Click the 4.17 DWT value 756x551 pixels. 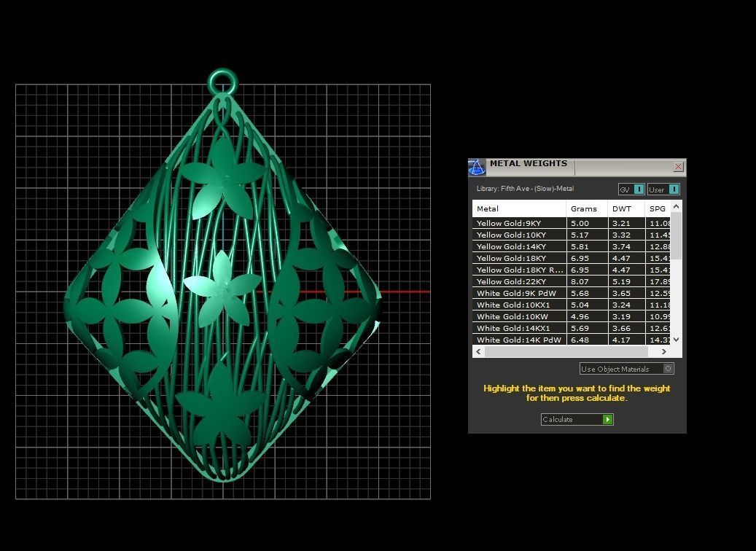coord(621,340)
